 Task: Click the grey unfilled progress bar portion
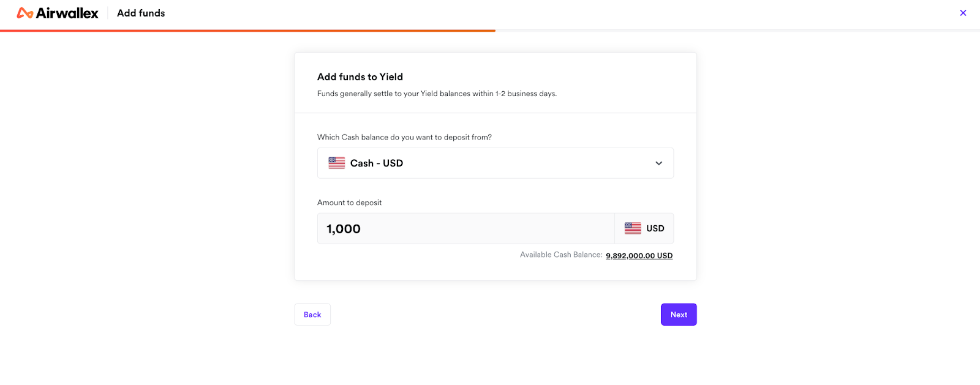pyautogui.click(x=737, y=31)
